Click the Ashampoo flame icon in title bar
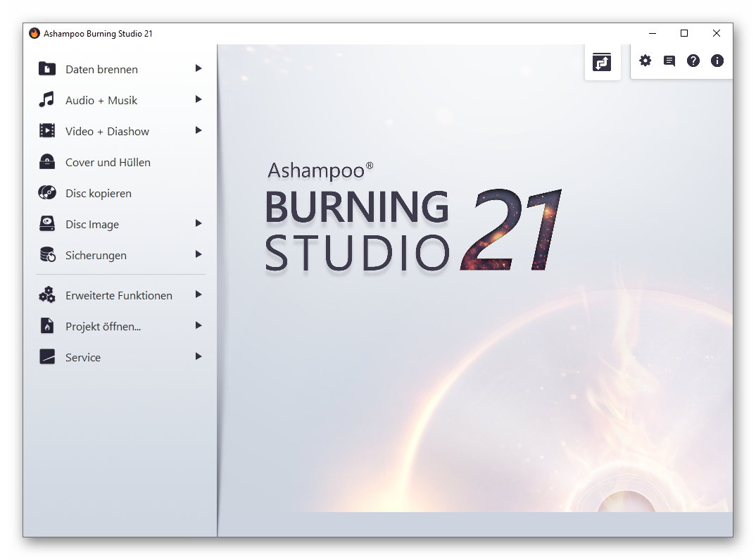The height and width of the screenshot is (560, 756). point(34,33)
